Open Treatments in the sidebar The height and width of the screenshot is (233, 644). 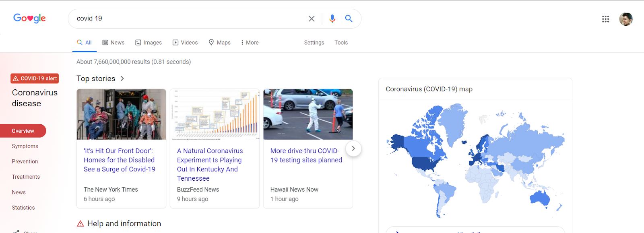point(26,177)
